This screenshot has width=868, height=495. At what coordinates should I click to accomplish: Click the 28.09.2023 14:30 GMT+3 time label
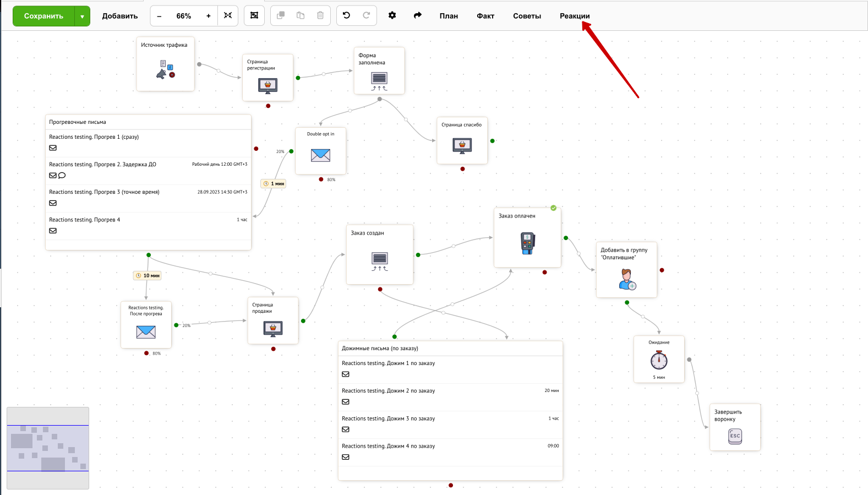click(x=222, y=192)
